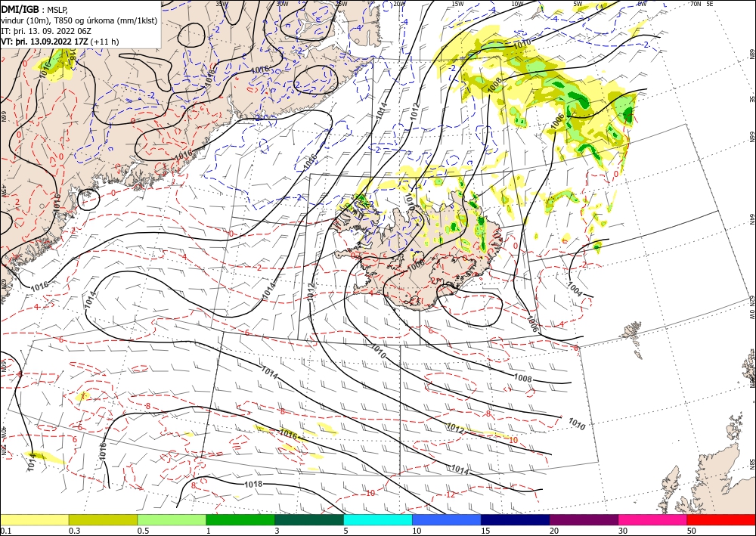Click the '5W' longitude label at top
Image resolution: width=756 pixels, height=536 pixels.
[578, 4]
